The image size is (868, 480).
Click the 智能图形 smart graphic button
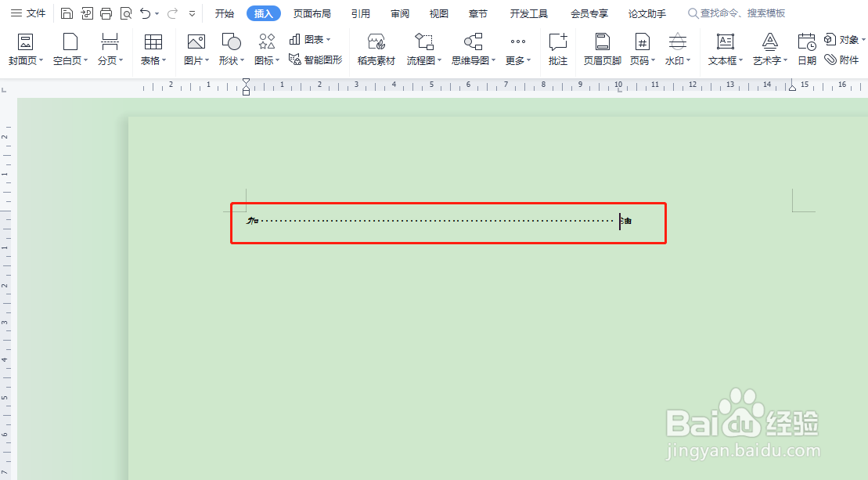coord(315,60)
